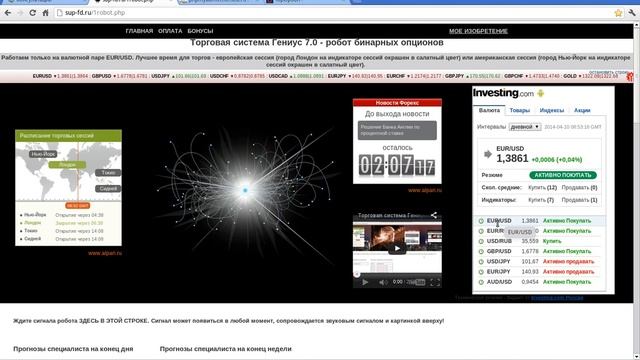Follow the МОЕ ИЗОБРЕТЕНИЕ link
The height and width of the screenshot is (360, 640).
(x=478, y=31)
